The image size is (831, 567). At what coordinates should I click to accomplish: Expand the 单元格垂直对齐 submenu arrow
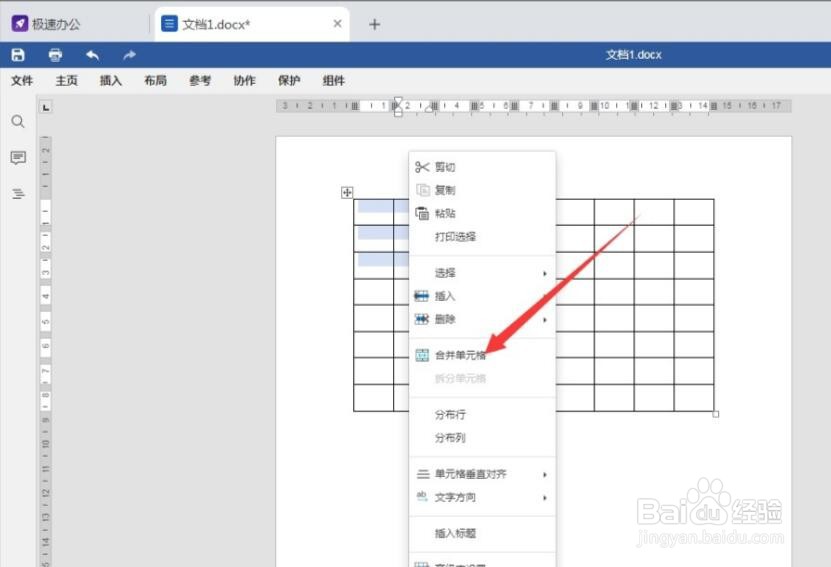click(x=544, y=474)
